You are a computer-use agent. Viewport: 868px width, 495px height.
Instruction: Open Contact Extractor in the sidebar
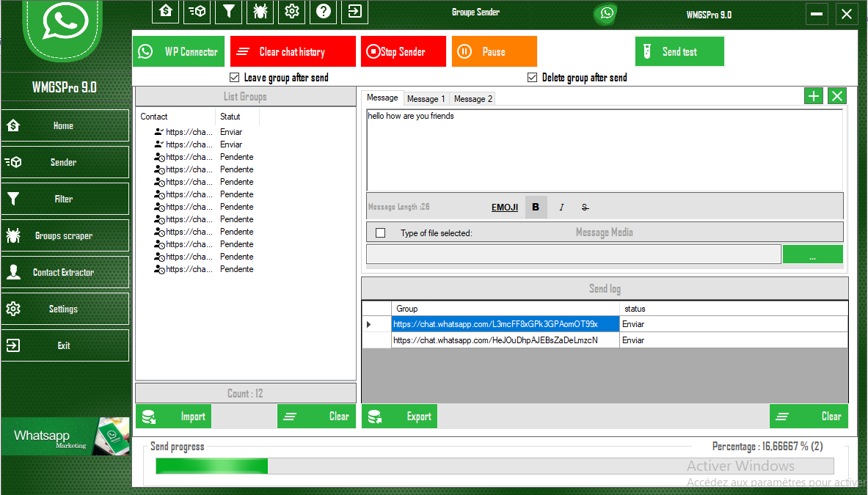65,272
